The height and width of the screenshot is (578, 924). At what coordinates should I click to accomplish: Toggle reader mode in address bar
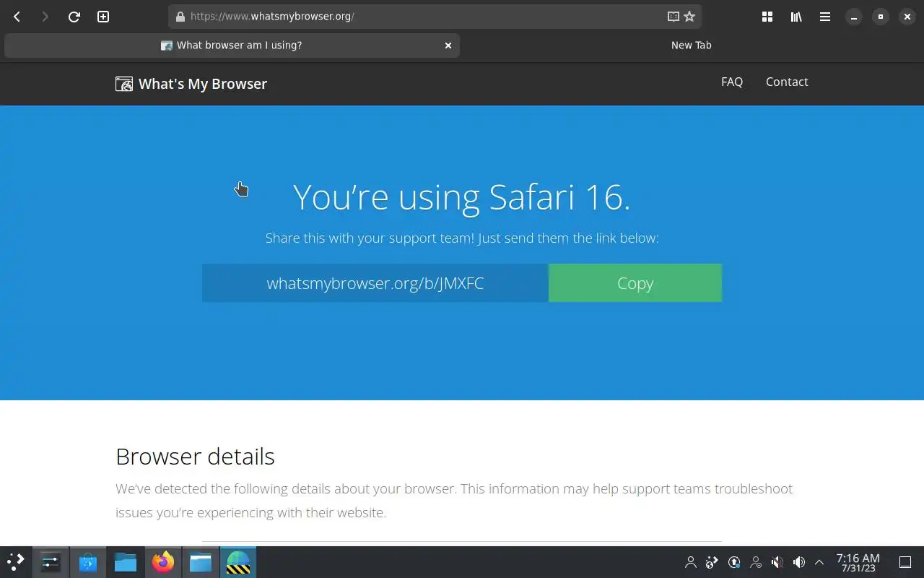(x=673, y=17)
